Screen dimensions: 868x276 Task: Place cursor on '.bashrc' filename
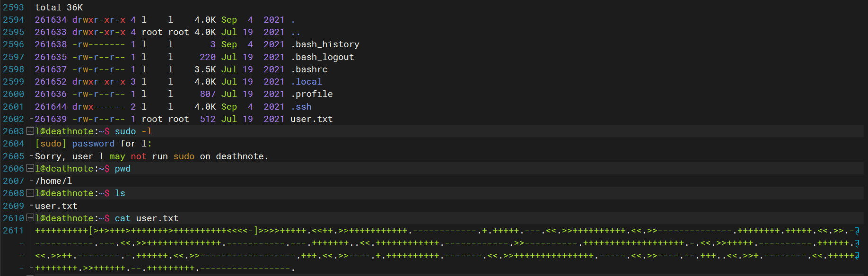pyautogui.click(x=309, y=69)
